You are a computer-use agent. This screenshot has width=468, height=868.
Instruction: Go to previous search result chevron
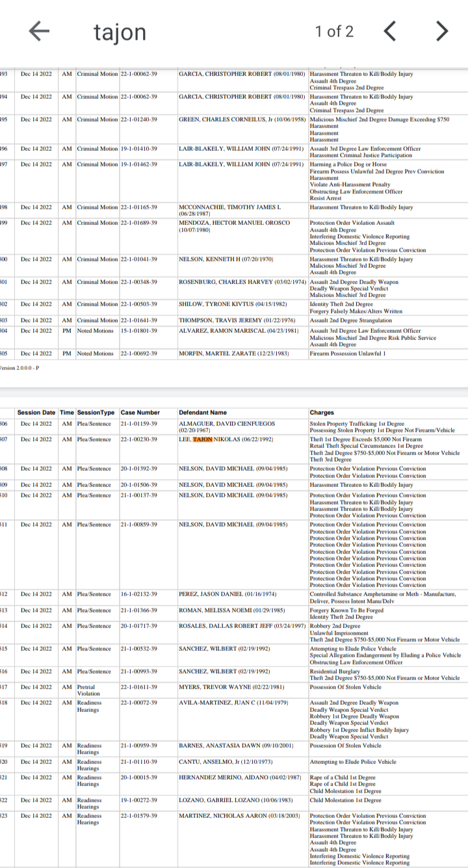pos(389,31)
